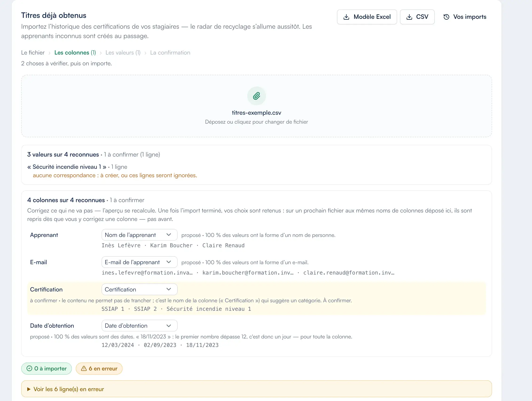Download the Modèle Excel template
Image resolution: width=532 pixels, height=401 pixels.
tap(367, 17)
